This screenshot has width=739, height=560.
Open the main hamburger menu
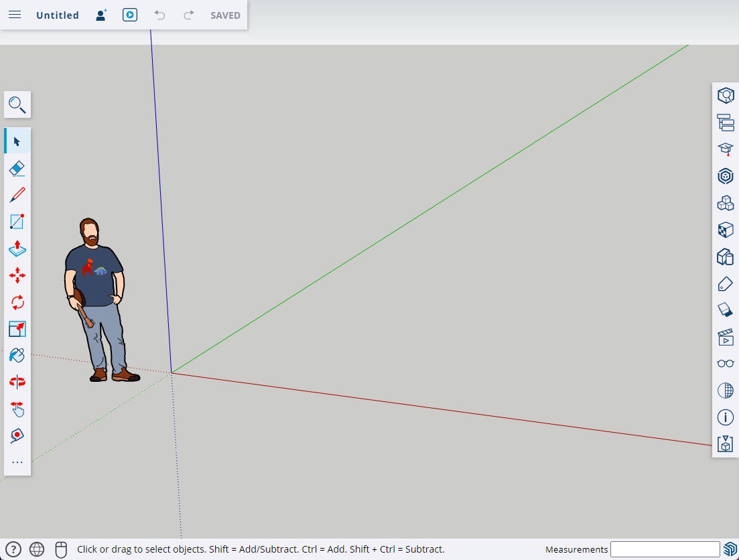pyautogui.click(x=14, y=14)
